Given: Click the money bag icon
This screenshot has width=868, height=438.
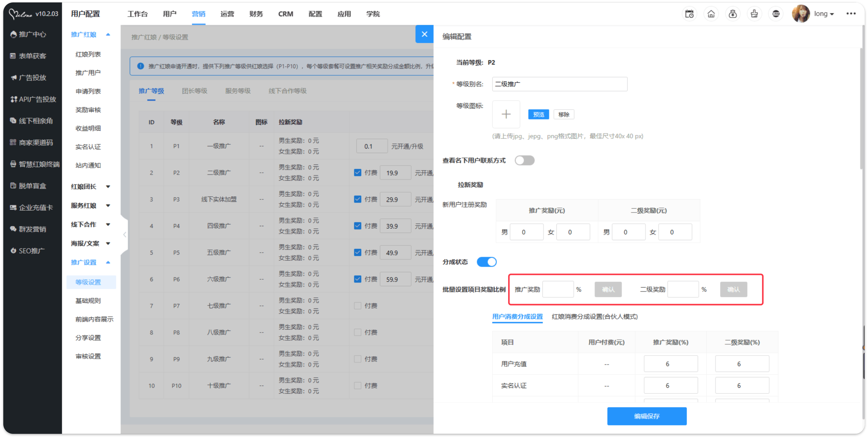Looking at the screenshot, I should point(733,14).
